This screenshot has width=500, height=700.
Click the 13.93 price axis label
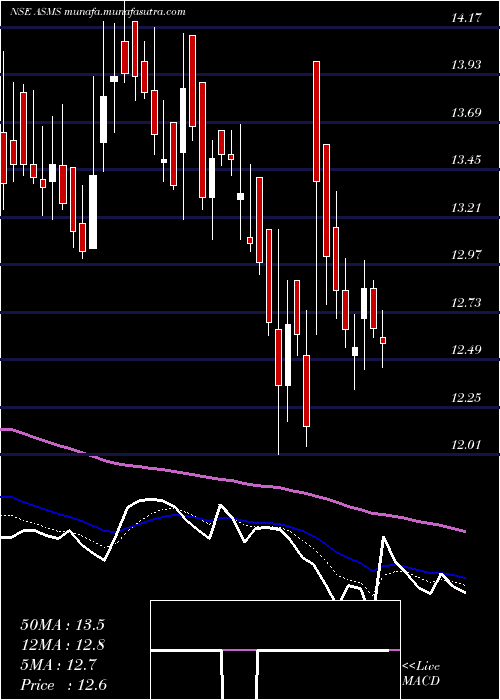(x=467, y=65)
